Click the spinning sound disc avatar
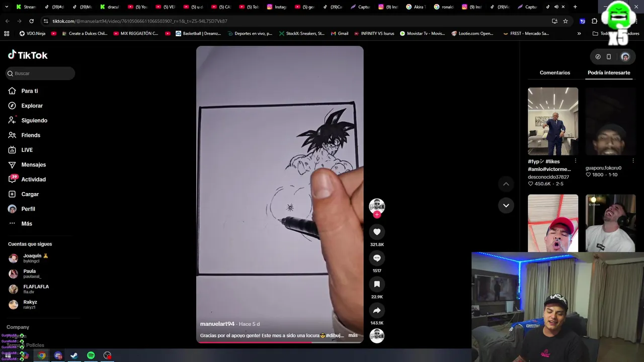 click(x=377, y=336)
